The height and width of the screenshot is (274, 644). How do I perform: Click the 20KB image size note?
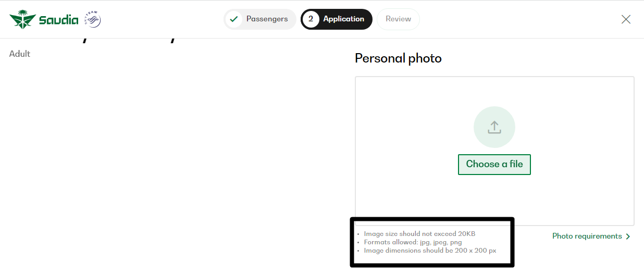point(419,234)
